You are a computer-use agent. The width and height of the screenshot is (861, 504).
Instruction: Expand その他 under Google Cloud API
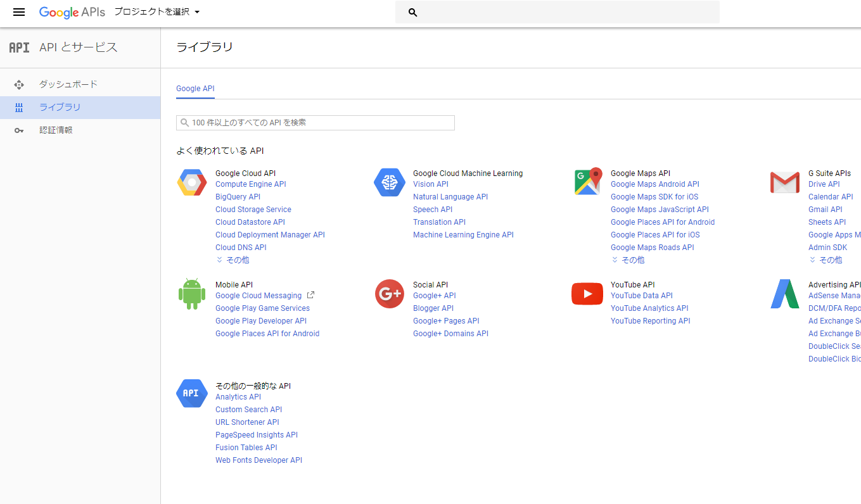[x=233, y=260]
